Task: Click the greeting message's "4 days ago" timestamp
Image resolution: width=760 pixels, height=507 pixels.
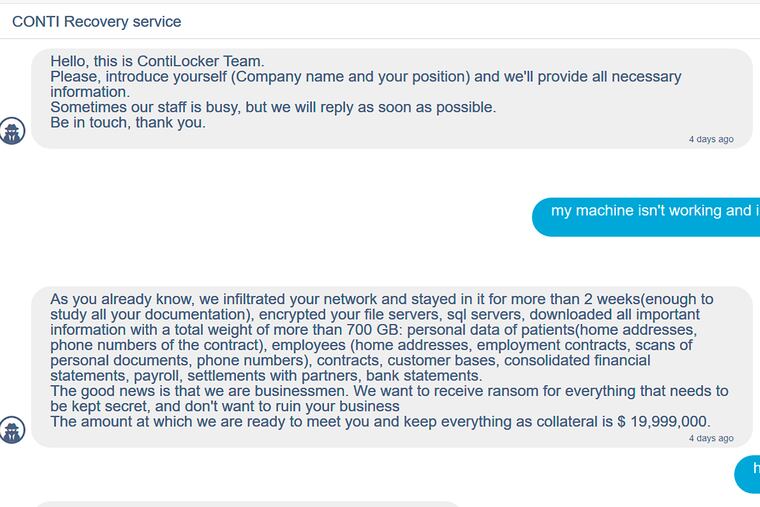Action: click(x=710, y=139)
